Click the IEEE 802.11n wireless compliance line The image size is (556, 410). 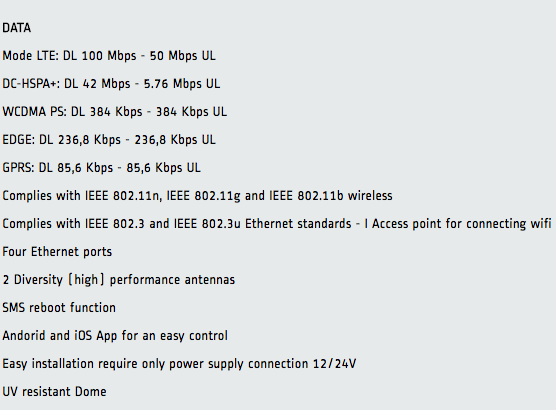pos(198,196)
